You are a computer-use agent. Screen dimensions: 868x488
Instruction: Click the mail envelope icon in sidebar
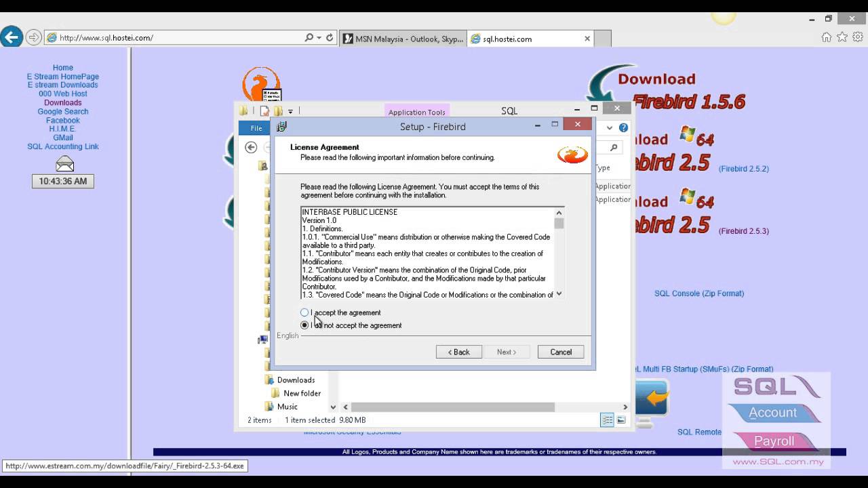point(64,163)
